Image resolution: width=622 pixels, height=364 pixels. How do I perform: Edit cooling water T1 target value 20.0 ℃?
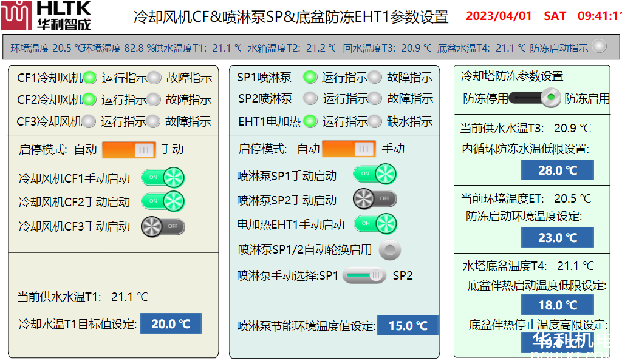(x=171, y=324)
